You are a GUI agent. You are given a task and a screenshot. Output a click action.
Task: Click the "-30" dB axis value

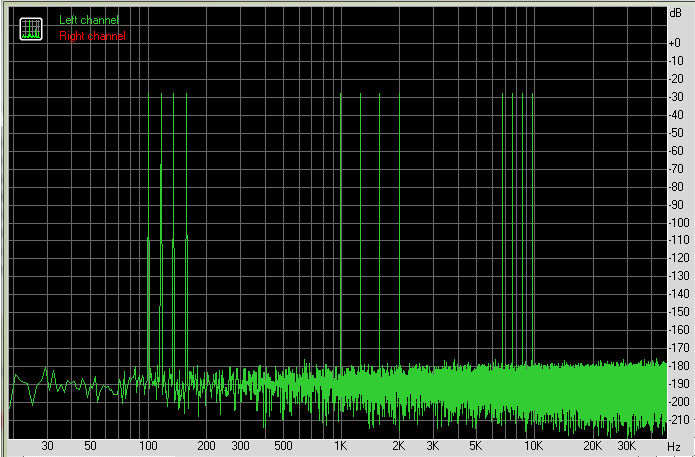[676, 97]
